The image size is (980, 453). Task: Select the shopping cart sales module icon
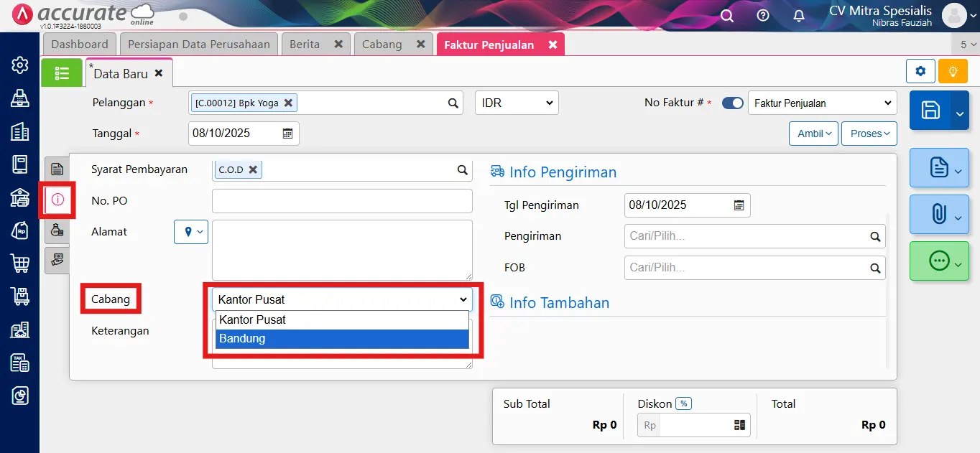coord(19,263)
